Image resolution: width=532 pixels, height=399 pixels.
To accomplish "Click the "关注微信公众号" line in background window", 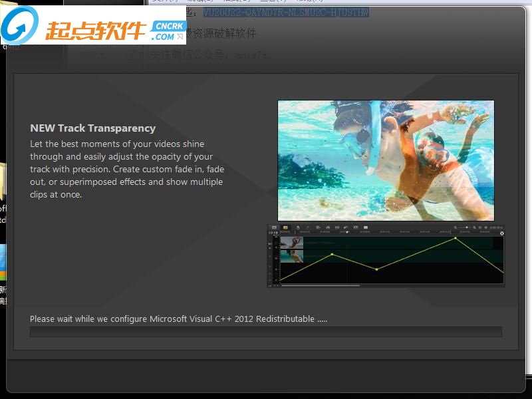I will pyautogui.click(x=209, y=55).
